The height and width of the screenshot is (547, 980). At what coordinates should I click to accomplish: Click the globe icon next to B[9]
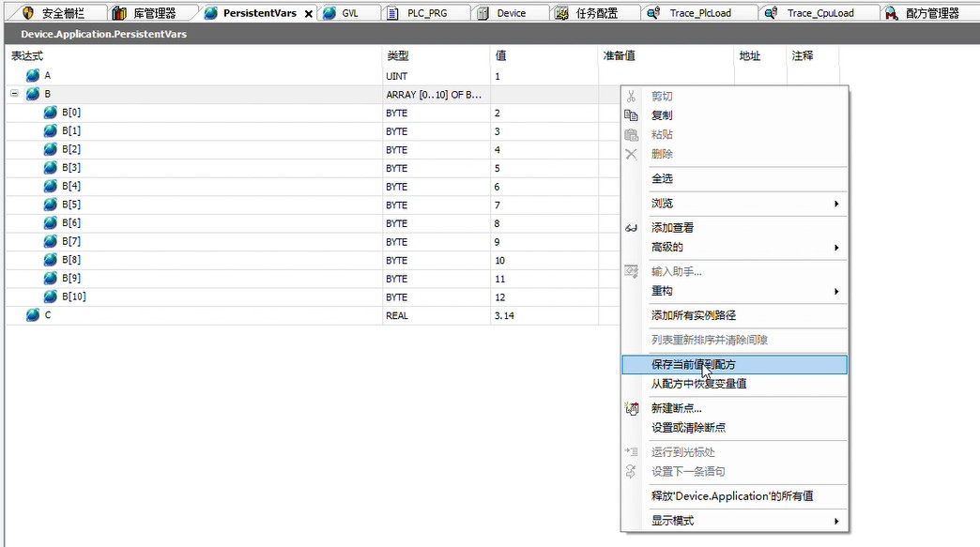coord(50,278)
